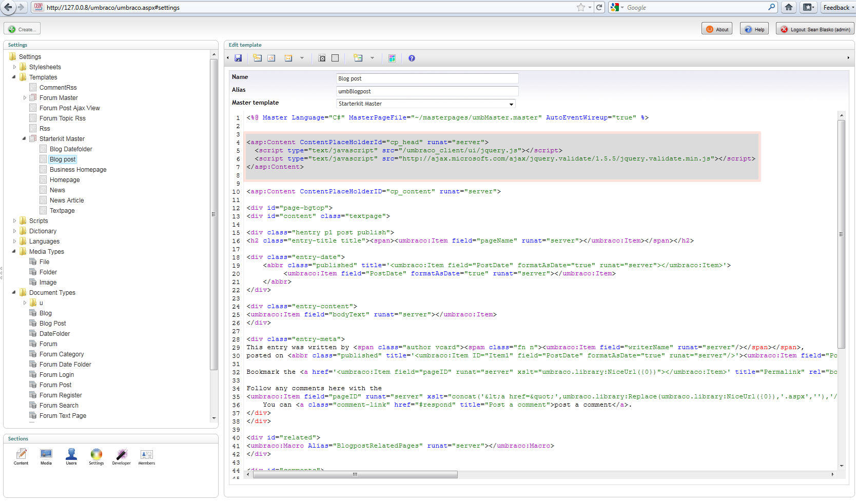The image size is (856, 504).
Task: Log out Sean Blasko (admin)
Action: pyautogui.click(x=815, y=29)
